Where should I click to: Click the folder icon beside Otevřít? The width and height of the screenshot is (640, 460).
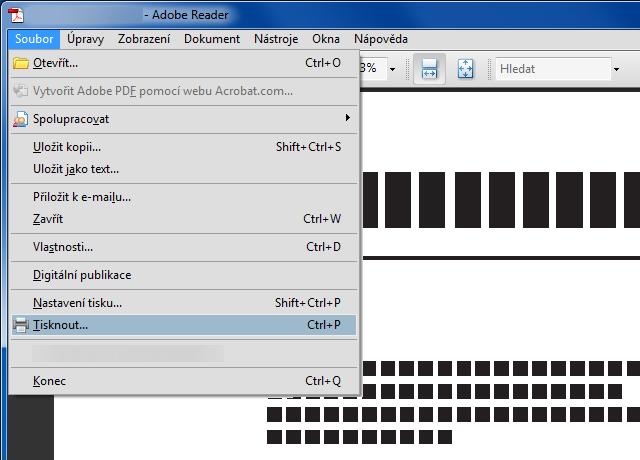[x=20, y=63]
